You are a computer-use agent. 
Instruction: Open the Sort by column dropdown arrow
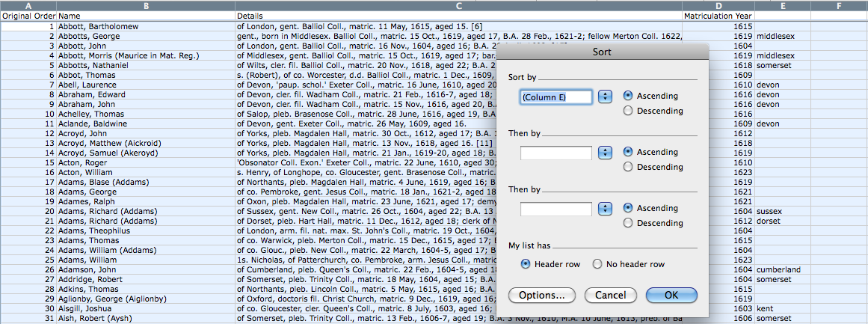pyautogui.click(x=605, y=97)
